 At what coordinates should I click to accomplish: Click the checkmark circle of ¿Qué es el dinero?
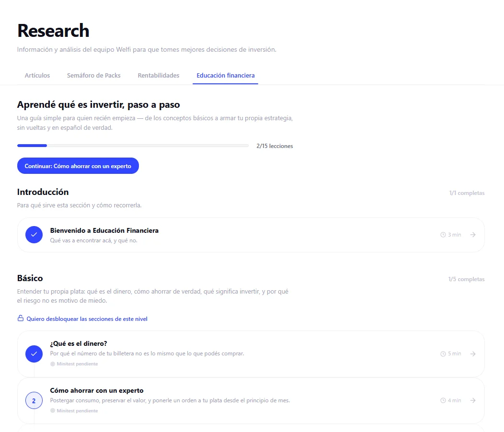pyautogui.click(x=34, y=354)
